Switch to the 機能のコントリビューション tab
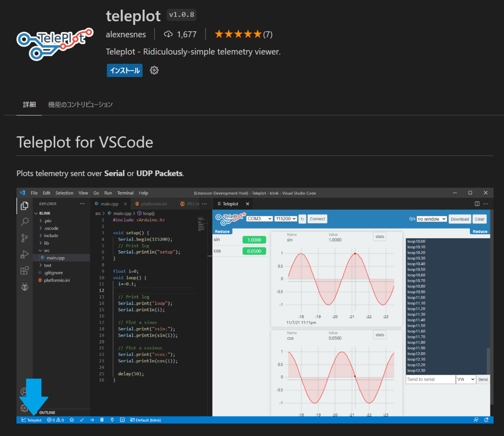The image size is (504, 436). coord(80,104)
